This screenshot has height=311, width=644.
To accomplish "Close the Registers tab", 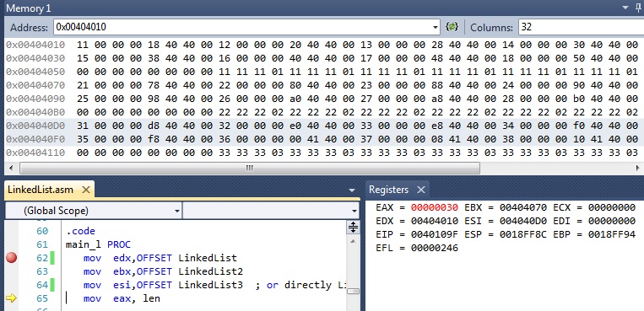I will (x=421, y=190).
